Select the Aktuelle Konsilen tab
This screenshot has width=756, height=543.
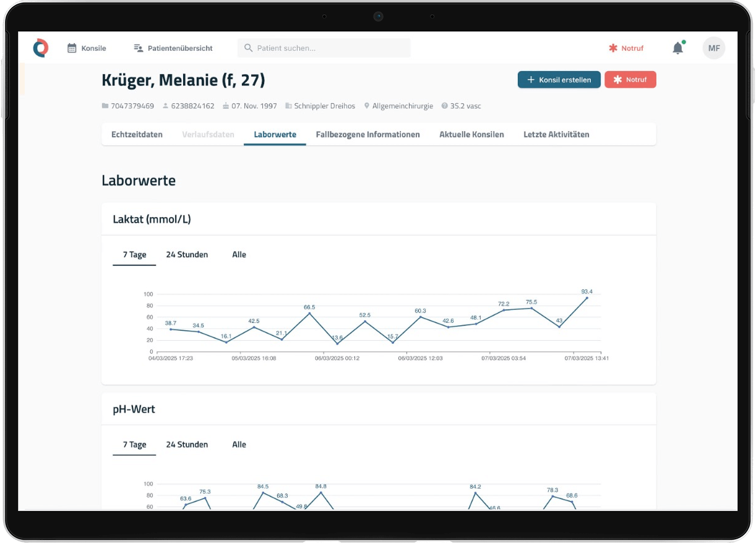[x=471, y=134]
